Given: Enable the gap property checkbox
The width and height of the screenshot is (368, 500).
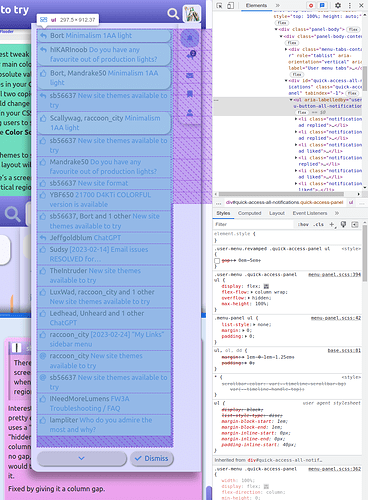Looking at the screenshot, I should tap(217, 261).
